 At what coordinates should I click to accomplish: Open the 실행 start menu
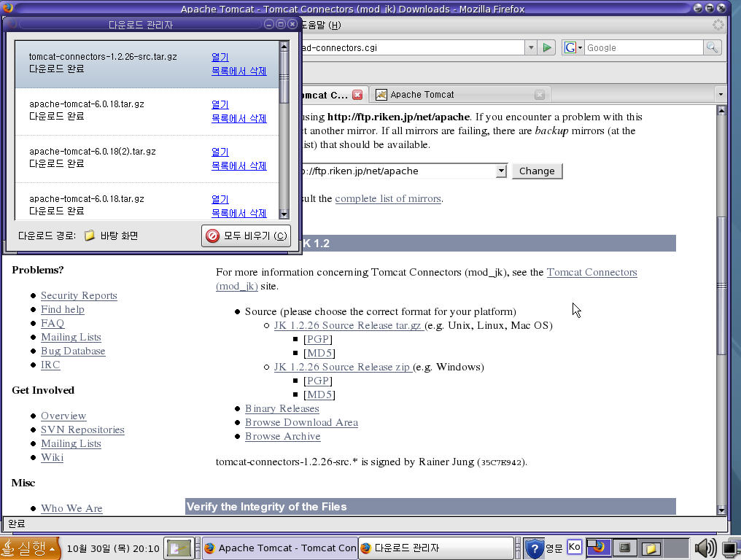[x=30, y=548]
